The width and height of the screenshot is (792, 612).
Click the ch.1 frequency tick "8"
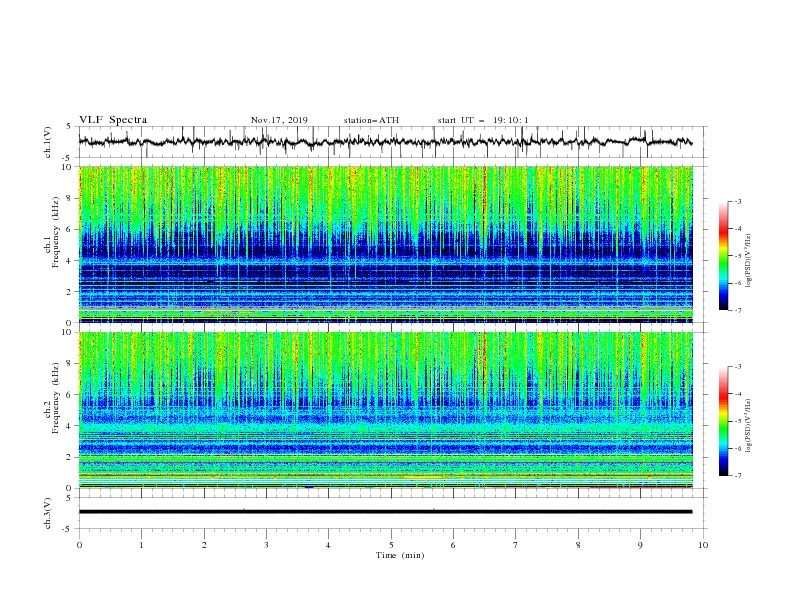pyautogui.click(x=69, y=198)
